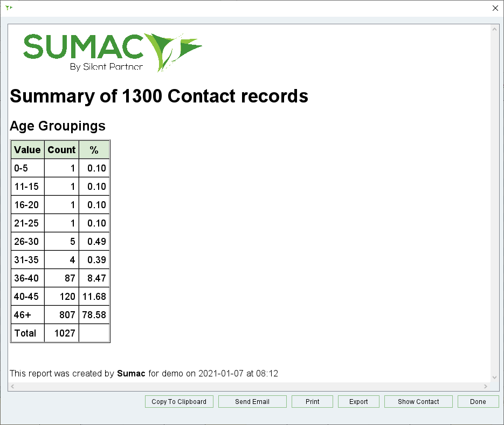The width and height of the screenshot is (504, 425).
Task: Click the Sumac app icon in title bar
Action: (9, 8)
